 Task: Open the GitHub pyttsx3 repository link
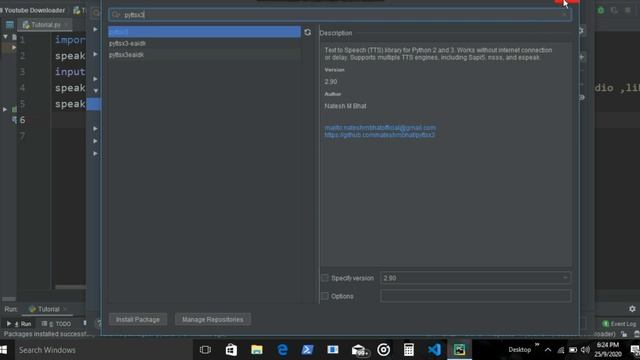380,135
